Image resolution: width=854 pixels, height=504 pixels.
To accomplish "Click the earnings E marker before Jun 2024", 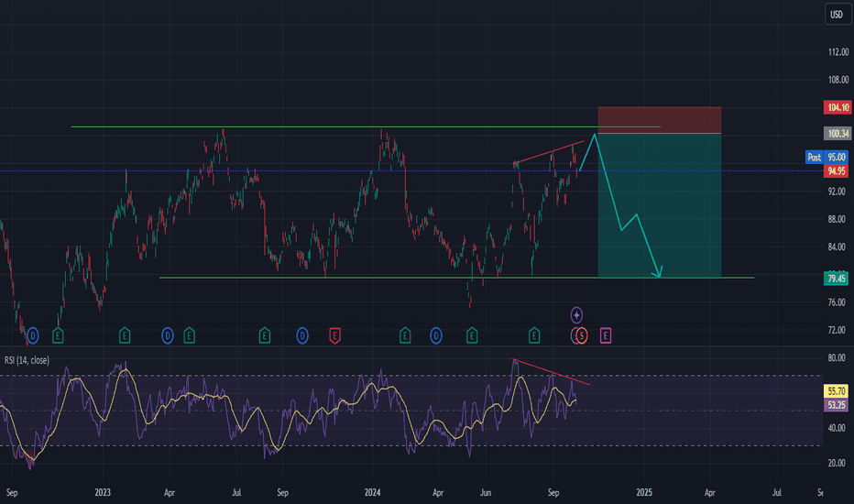I will (x=472, y=336).
